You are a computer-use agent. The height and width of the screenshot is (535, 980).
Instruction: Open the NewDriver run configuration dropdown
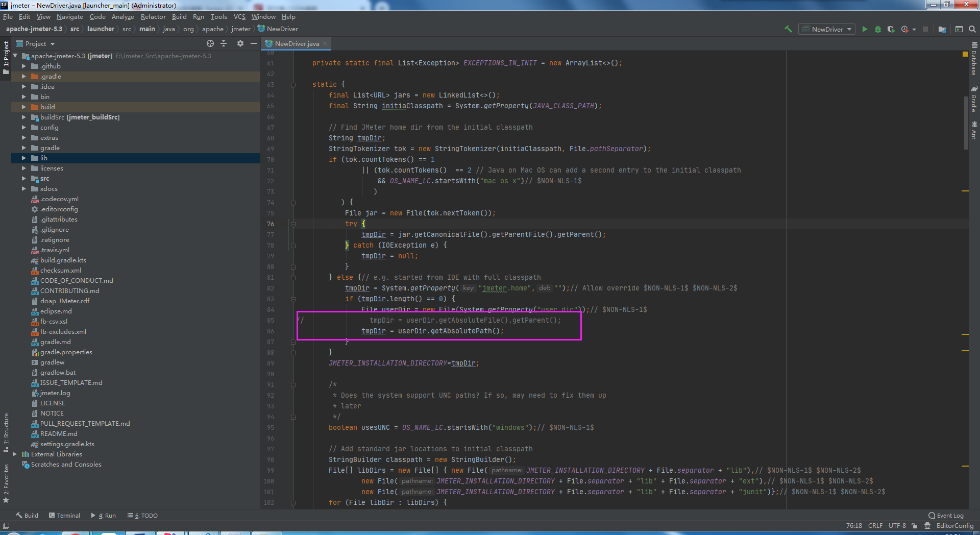(x=827, y=29)
